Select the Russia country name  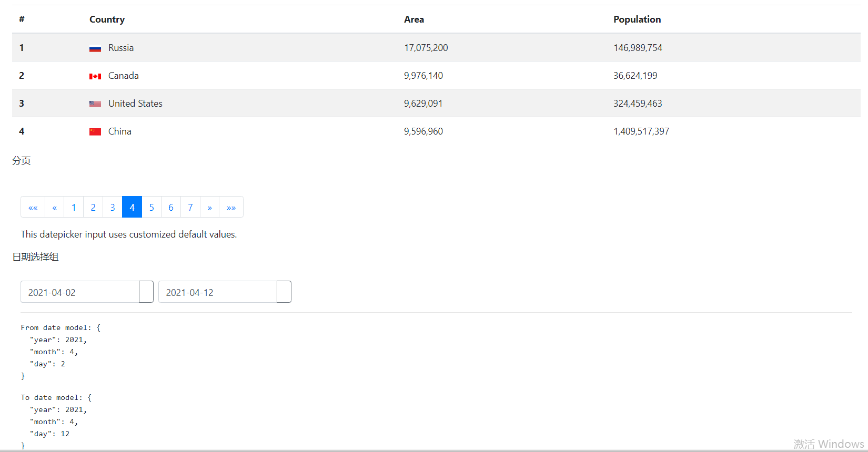coord(121,48)
